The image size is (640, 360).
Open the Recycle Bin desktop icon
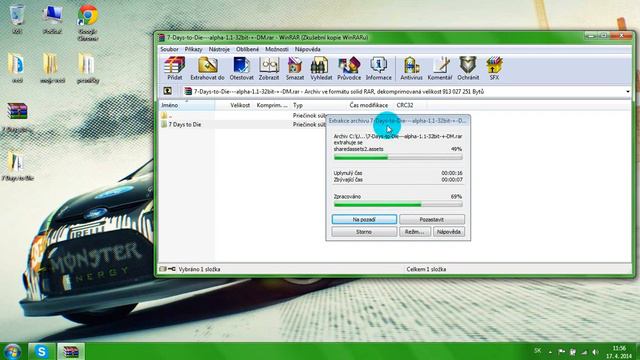tap(17, 19)
